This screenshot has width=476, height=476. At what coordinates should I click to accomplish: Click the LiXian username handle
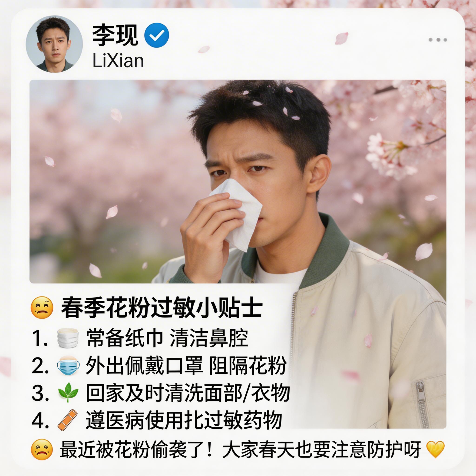pyautogui.click(x=118, y=61)
